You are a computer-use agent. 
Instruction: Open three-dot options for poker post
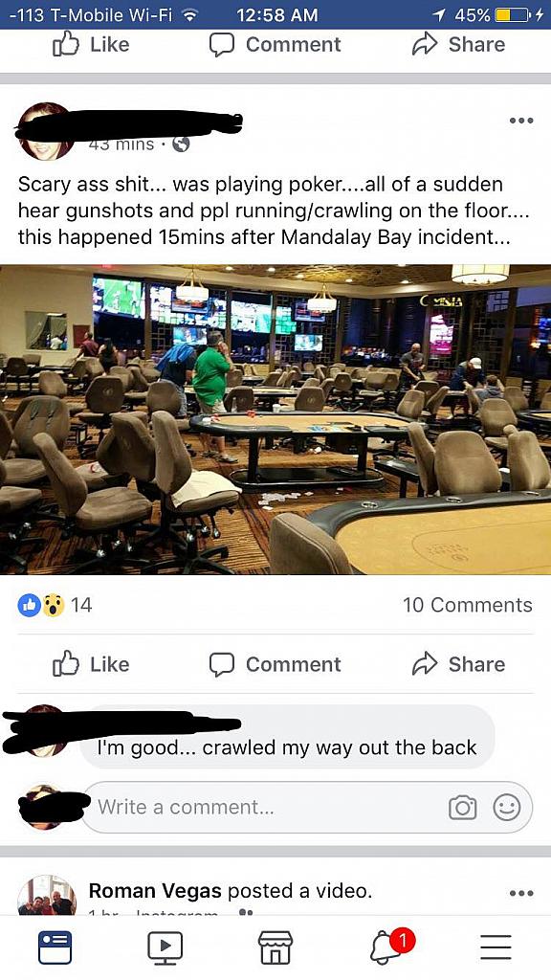[x=521, y=120]
